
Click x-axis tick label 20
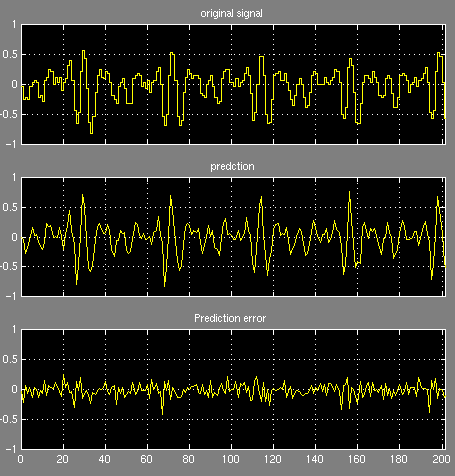[x=63, y=459]
